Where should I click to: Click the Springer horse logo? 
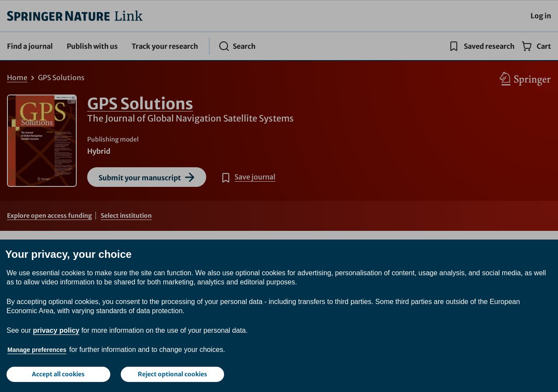pos(525,79)
